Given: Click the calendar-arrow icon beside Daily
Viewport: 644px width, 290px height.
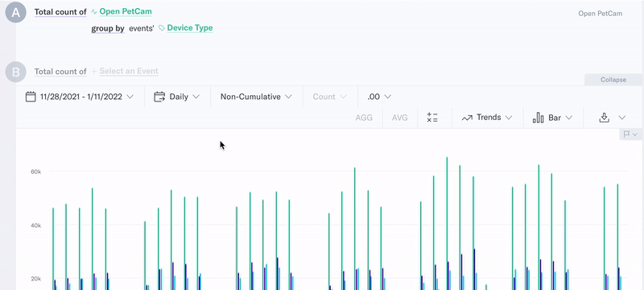Looking at the screenshot, I should (159, 97).
